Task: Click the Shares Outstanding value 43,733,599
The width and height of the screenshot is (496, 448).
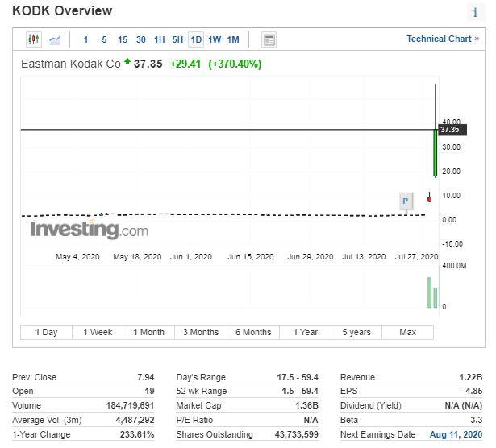Action: click(x=297, y=435)
